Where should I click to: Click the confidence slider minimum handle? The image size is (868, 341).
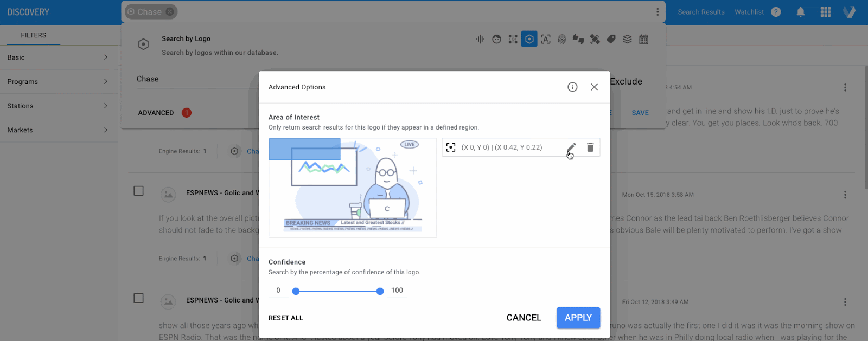[x=296, y=291]
